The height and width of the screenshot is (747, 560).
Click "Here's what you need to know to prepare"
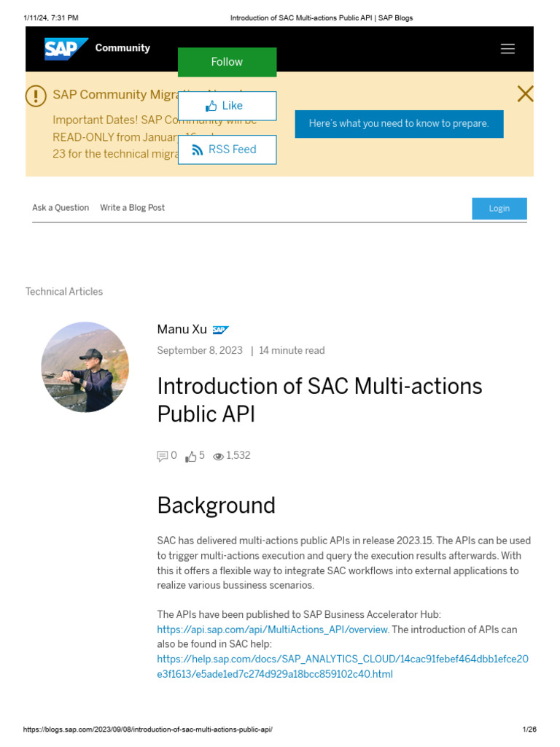tap(399, 124)
